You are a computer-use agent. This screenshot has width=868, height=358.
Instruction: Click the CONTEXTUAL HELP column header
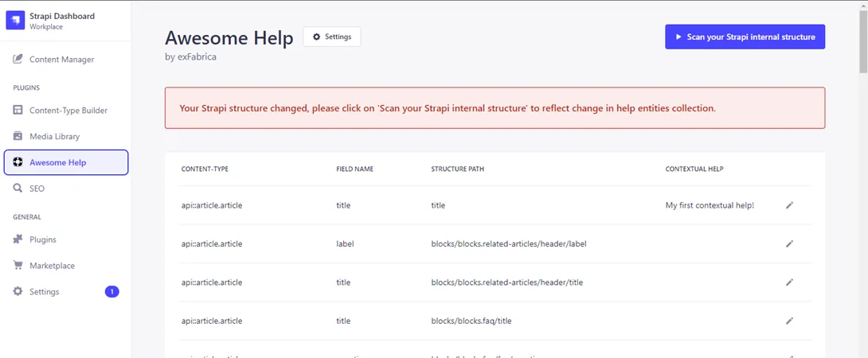point(694,169)
